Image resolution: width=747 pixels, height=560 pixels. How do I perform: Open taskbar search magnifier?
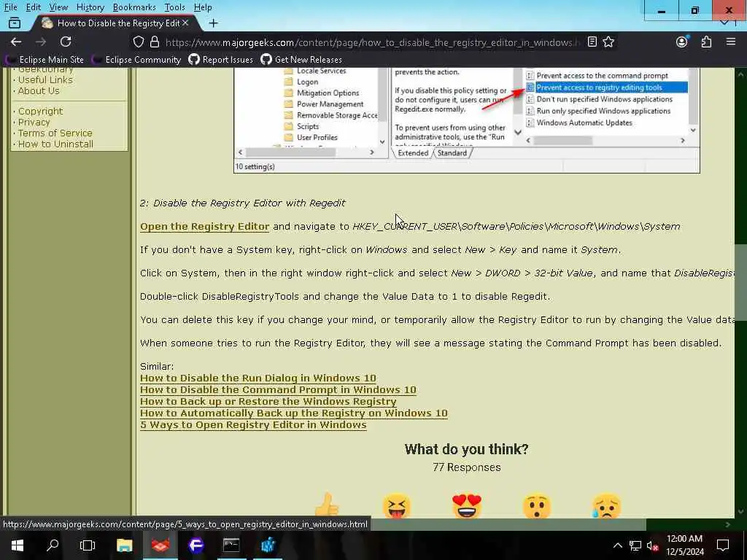tap(53, 545)
